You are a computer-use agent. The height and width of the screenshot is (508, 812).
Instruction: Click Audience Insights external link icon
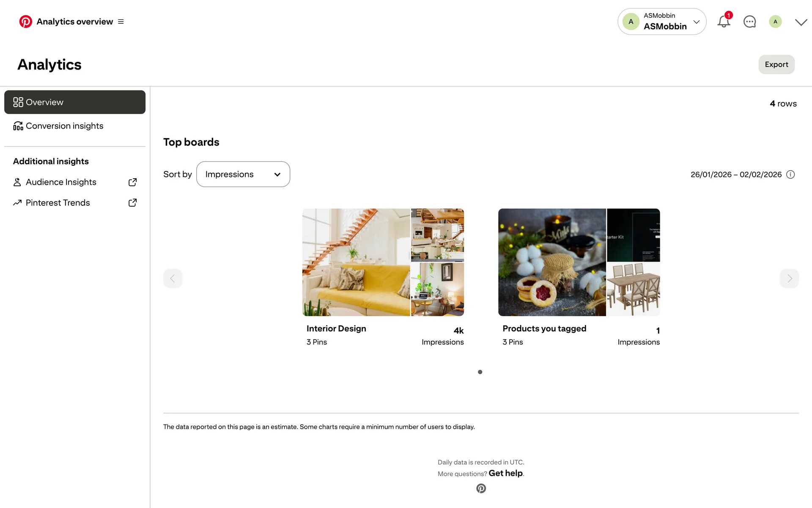(x=132, y=182)
